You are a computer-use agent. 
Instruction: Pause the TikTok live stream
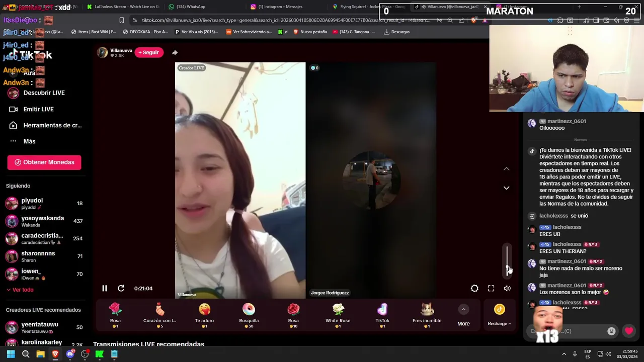(x=105, y=288)
